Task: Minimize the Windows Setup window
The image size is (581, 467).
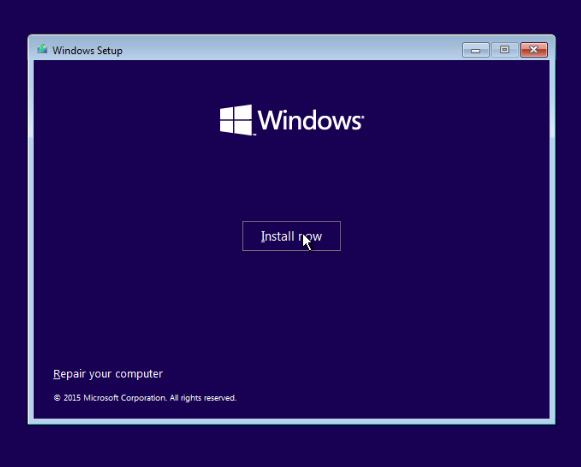Action: (476, 50)
